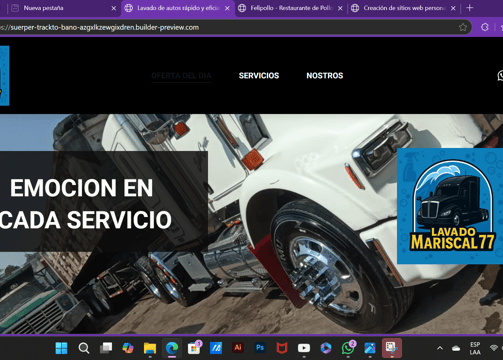Open the browser extensions icon
This screenshot has height=360, width=503.
point(485,27)
